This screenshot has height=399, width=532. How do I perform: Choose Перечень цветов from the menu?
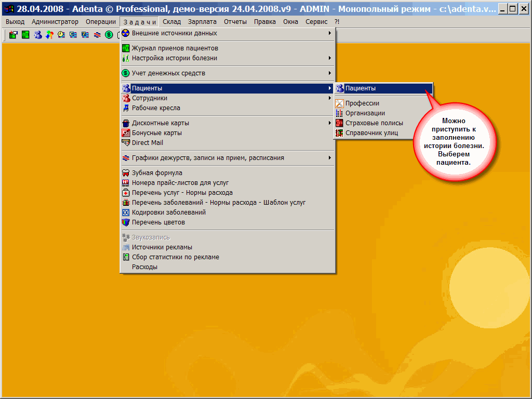(158, 222)
